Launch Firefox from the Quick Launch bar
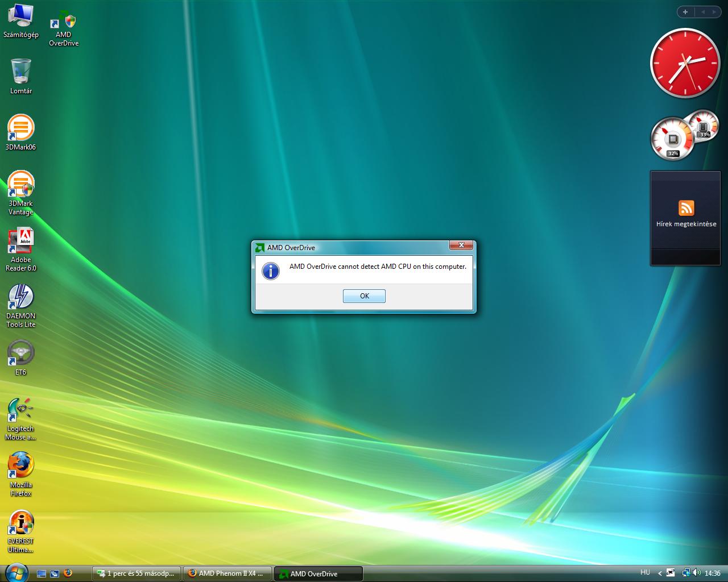Image resolution: width=728 pixels, height=582 pixels. coord(68,573)
